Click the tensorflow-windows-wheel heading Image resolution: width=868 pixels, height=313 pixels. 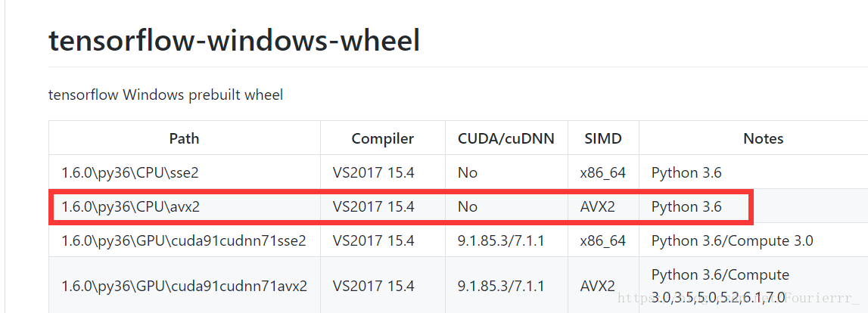click(234, 42)
